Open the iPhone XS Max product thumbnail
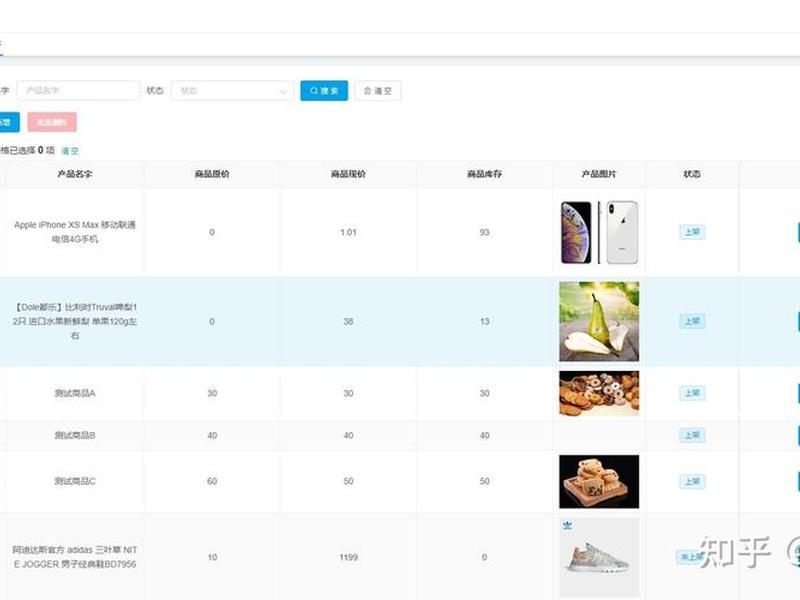 pyautogui.click(x=599, y=232)
